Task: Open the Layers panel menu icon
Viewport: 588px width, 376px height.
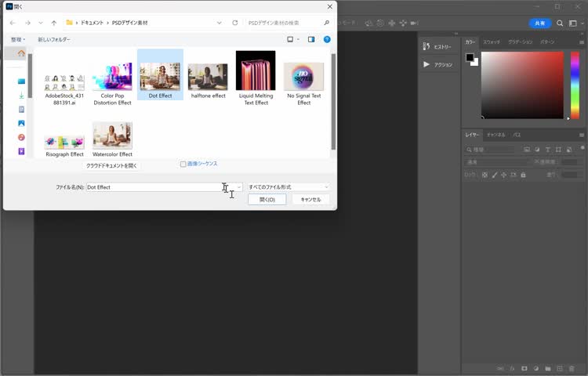Action: pyautogui.click(x=582, y=135)
